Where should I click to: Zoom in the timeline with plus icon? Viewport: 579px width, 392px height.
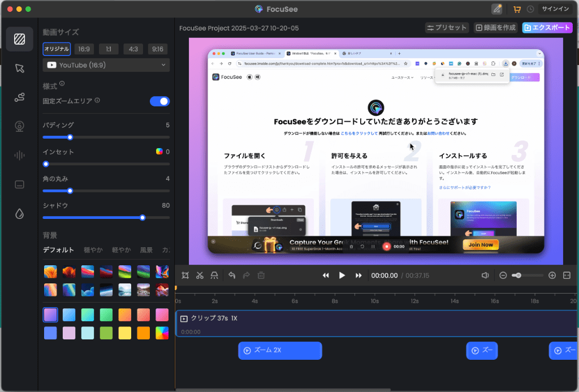pyautogui.click(x=552, y=275)
